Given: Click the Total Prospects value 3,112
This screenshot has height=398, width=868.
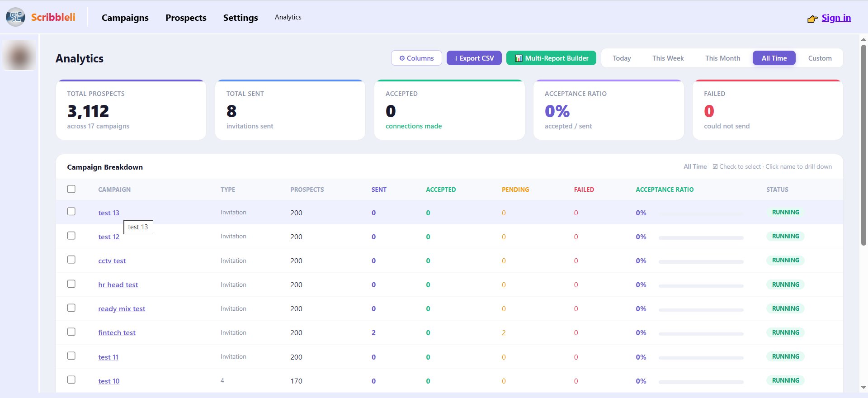Looking at the screenshot, I should coord(88,111).
